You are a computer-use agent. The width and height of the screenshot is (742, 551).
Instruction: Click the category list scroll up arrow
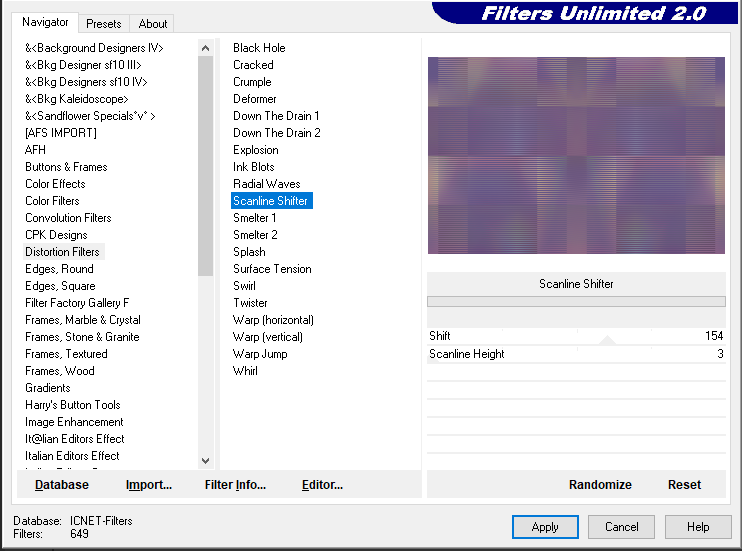pos(205,48)
